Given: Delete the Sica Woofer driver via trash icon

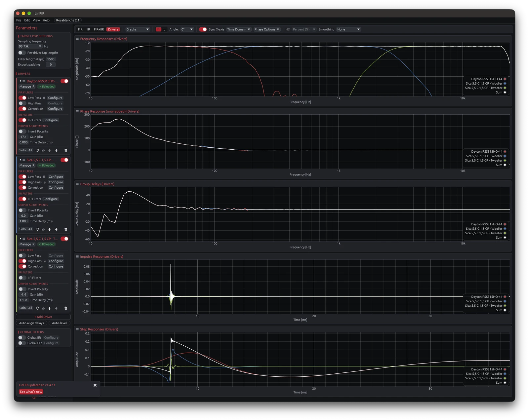Looking at the screenshot, I should coord(65,229).
